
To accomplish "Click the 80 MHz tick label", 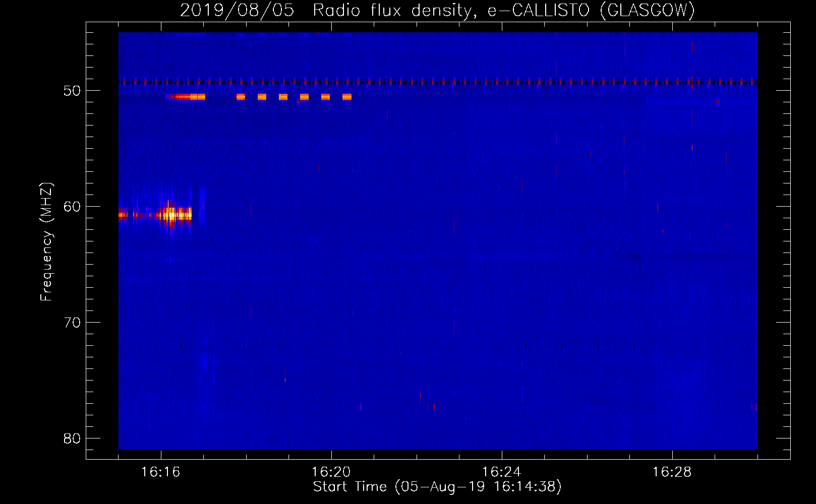I will (x=72, y=438).
